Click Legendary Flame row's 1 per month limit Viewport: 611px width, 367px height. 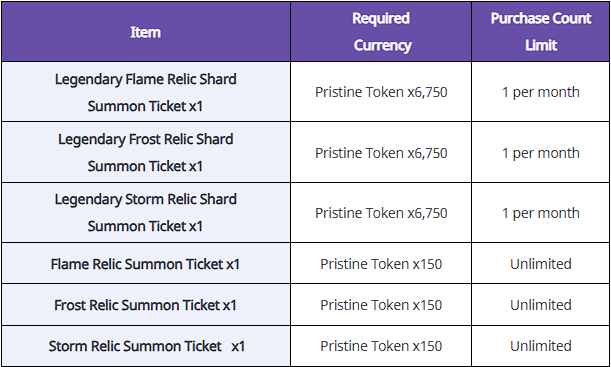[540, 92]
